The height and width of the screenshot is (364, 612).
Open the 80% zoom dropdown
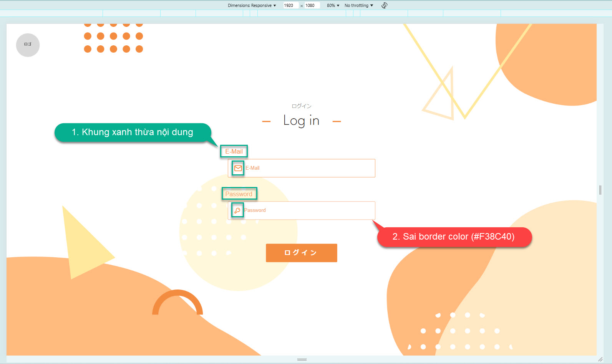333,5
